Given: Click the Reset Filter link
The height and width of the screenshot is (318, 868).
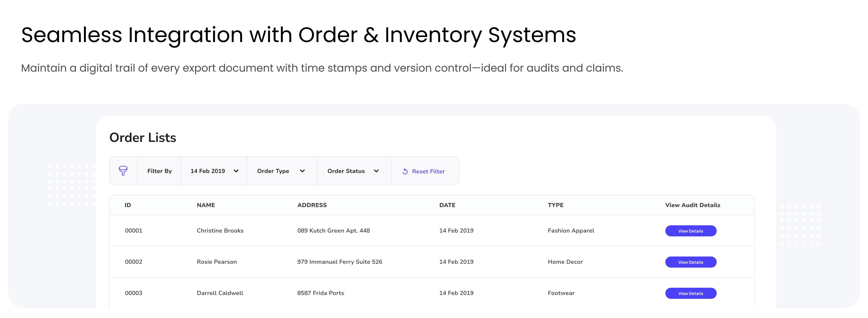Looking at the screenshot, I should pyautogui.click(x=428, y=171).
